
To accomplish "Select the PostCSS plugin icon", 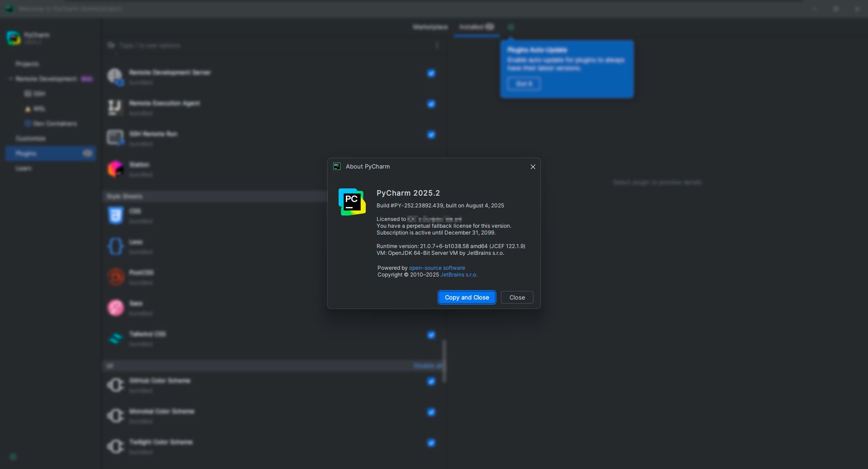I will pos(115,277).
